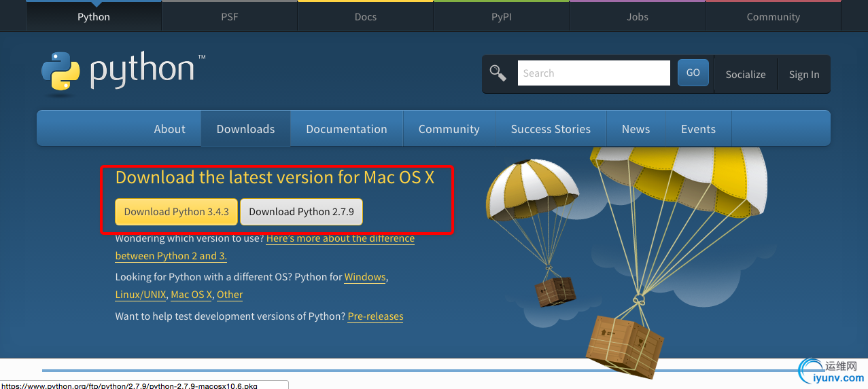Click the magnifying glass search icon
The height and width of the screenshot is (389, 868).
498,73
